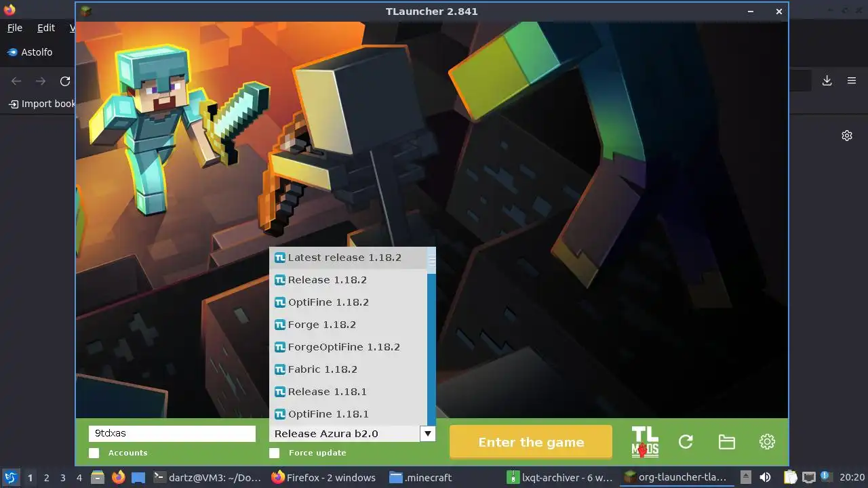Choose OptiFine 1.18.2 version
Image resolution: width=868 pixels, height=488 pixels.
pyautogui.click(x=348, y=302)
